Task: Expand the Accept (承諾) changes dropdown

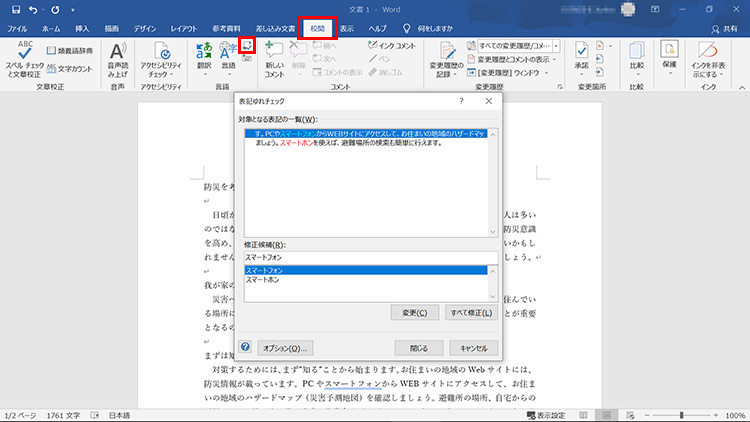Action: tap(582, 72)
